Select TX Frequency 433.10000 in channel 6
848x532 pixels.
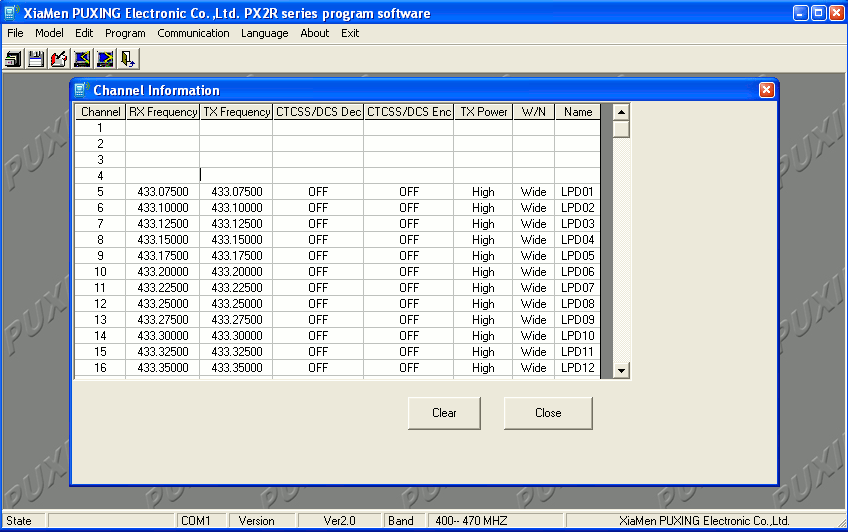coord(236,208)
